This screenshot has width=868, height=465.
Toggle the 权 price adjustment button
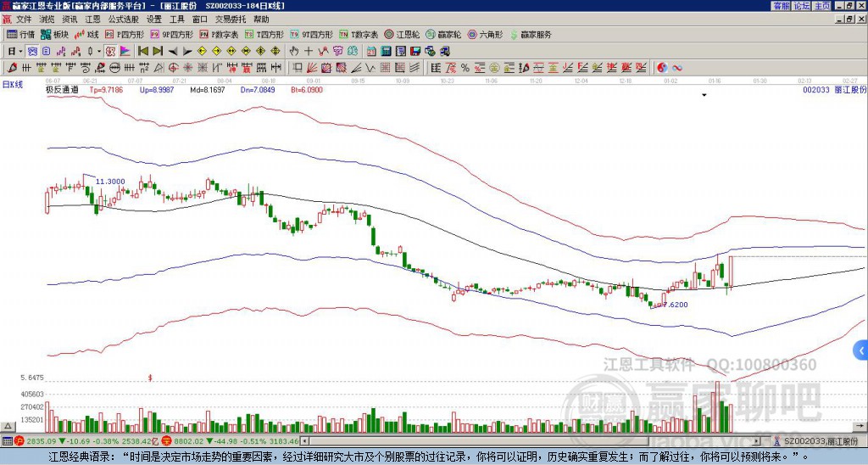(110, 52)
